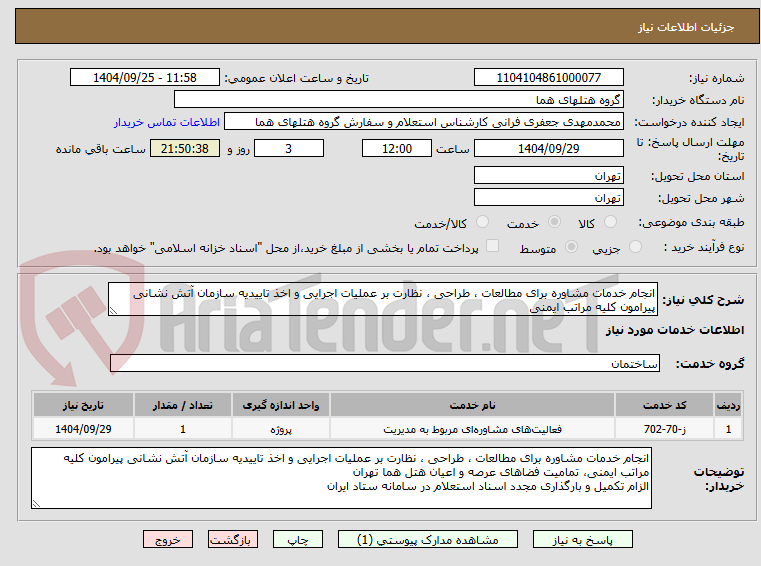Click the شرح کلی نیاز text area
This screenshot has width=761, height=566.
[383, 300]
